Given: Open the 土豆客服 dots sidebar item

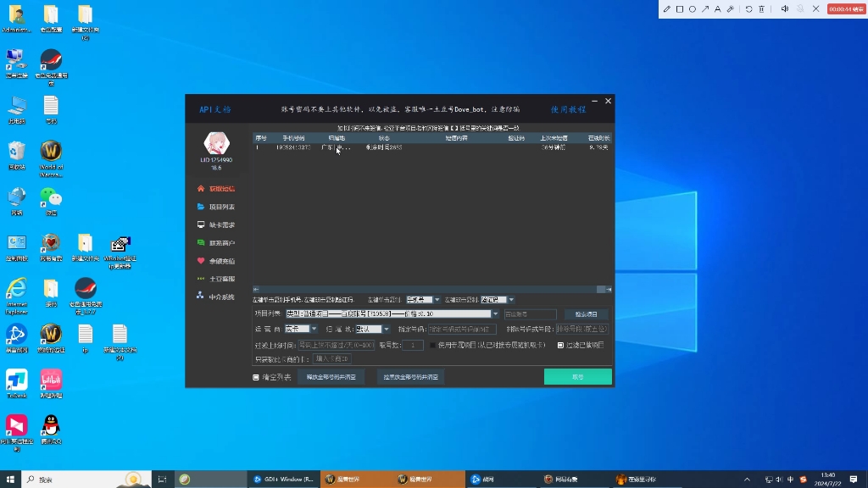Looking at the screenshot, I should click(x=216, y=279).
